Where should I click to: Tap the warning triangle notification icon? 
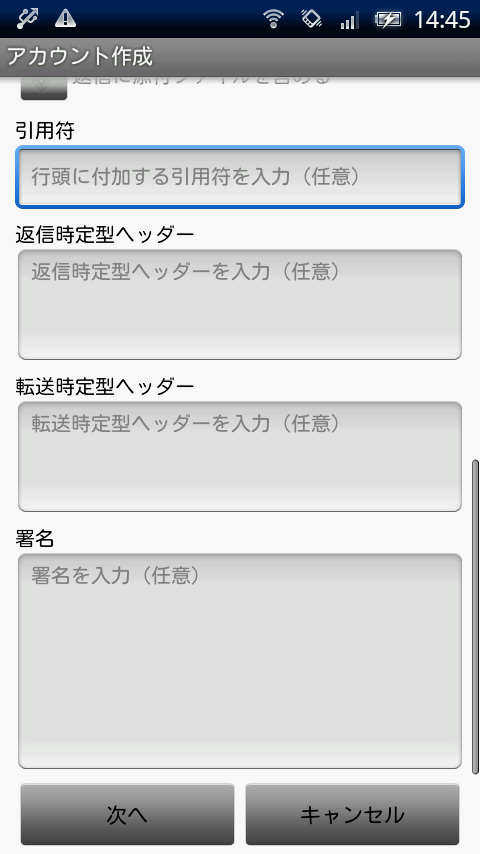[x=65, y=19]
